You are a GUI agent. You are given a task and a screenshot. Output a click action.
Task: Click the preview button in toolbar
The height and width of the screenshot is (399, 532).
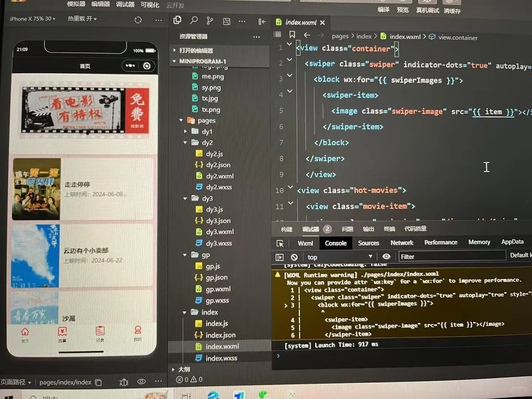tap(402, 10)
